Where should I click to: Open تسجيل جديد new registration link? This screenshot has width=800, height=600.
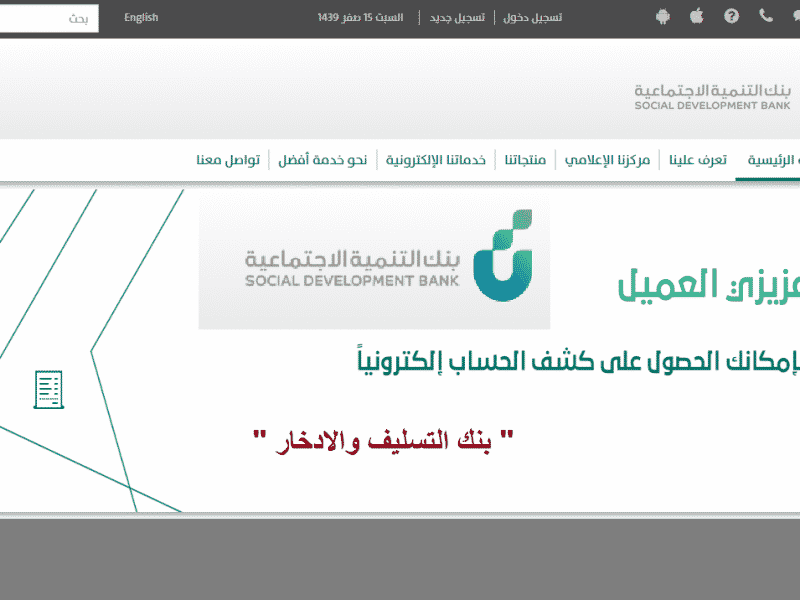point(457,17)
